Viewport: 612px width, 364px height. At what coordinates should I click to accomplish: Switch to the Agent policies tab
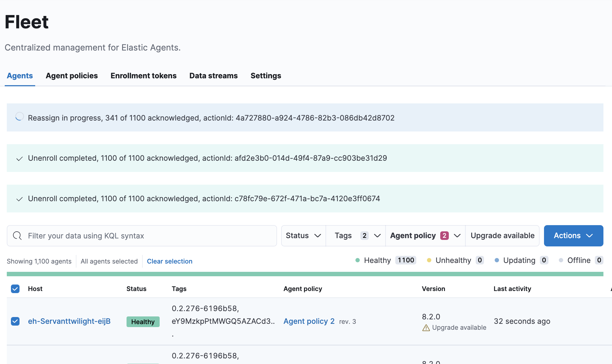[x=72, y=76]
